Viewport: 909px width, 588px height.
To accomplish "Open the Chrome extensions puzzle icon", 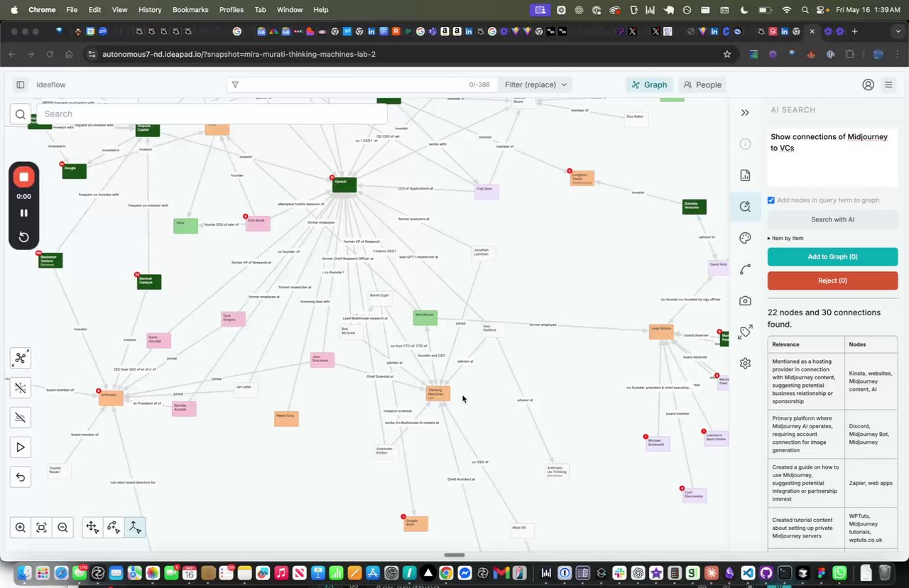I will coord(849,54).
